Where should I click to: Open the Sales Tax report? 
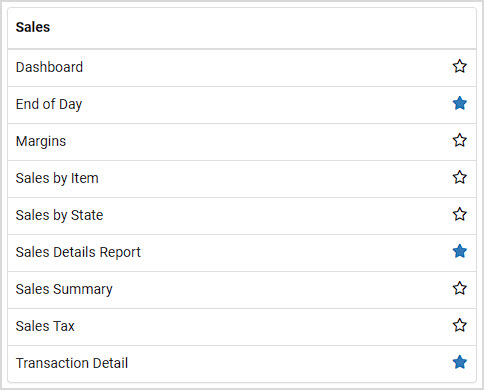point(45,326)
